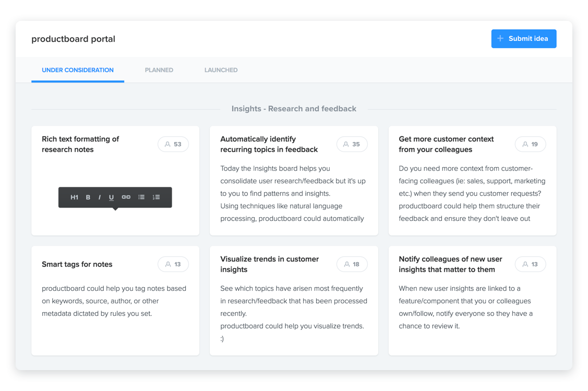Click the numbered list icon in formatting toolbar
This screenshot has height=391, width=588.
point(157,197)
